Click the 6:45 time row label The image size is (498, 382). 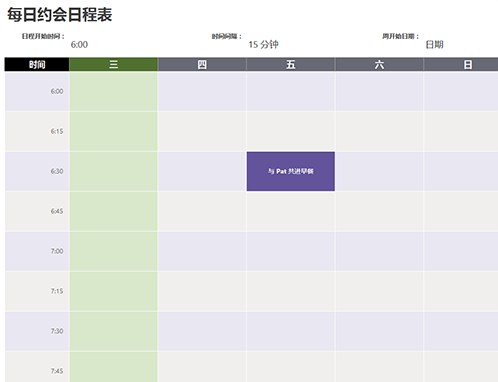(57, 211)
